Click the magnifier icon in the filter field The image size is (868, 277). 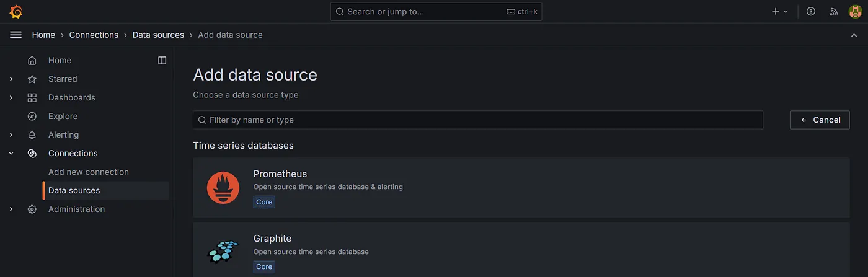click(202, 120)
